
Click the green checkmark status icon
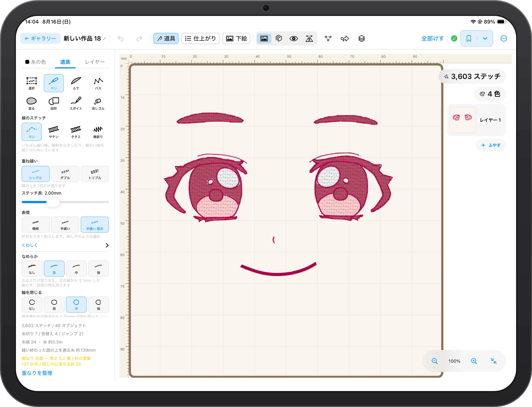coord(454,38)
